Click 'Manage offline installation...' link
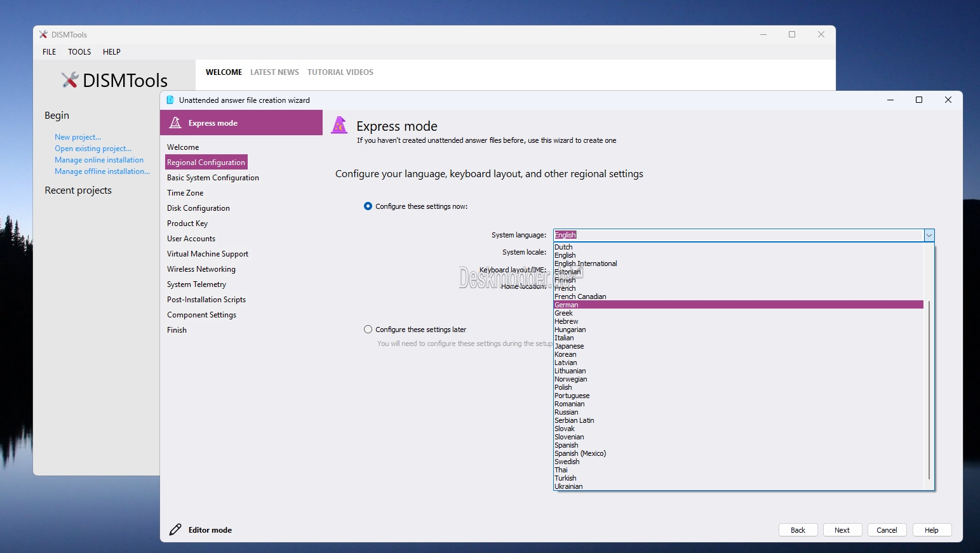The height and width of the screenshot is (553, 980). click(x=102, y=171)
